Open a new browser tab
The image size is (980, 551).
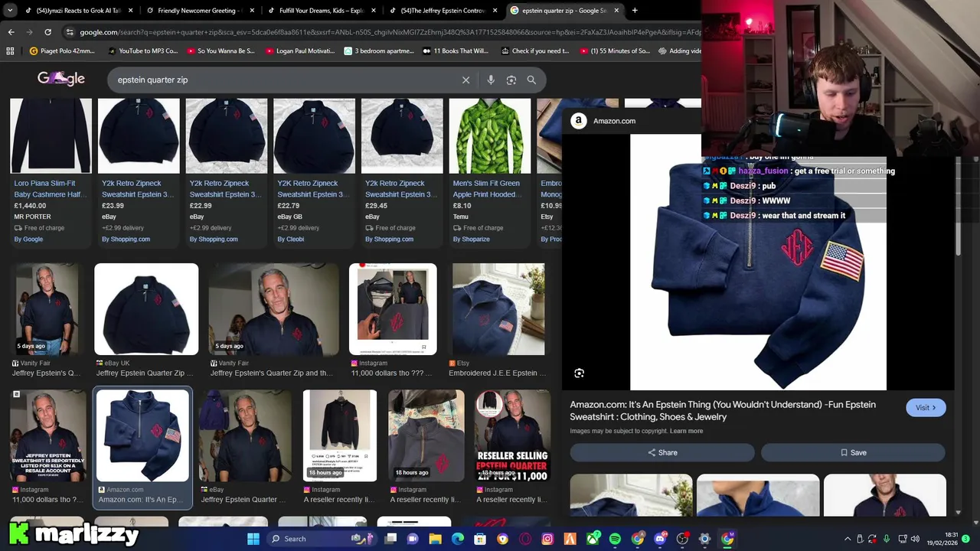(635, 11)
